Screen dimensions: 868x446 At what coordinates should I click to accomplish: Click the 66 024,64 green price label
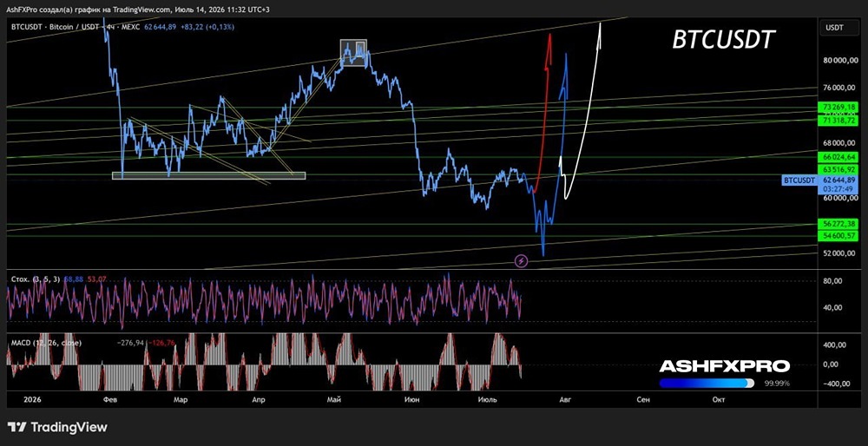pos(839,157)
